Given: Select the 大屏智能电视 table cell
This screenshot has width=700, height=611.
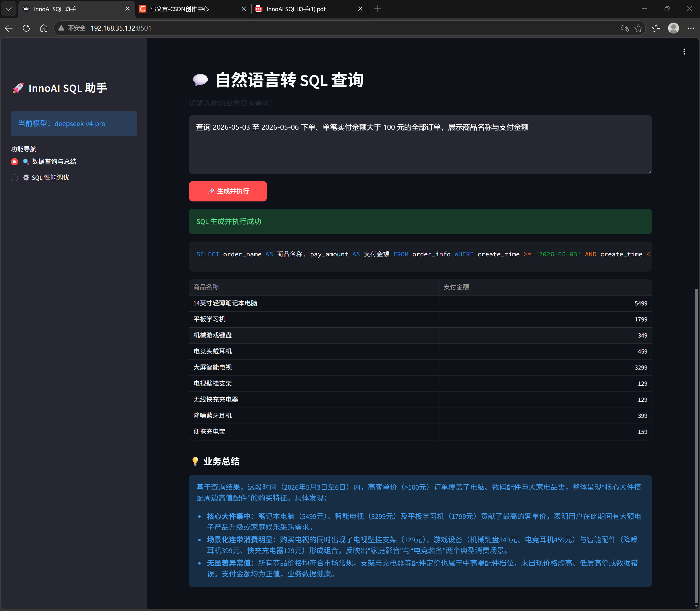Looking at the screenshot, I should click(x=315, y=367).
